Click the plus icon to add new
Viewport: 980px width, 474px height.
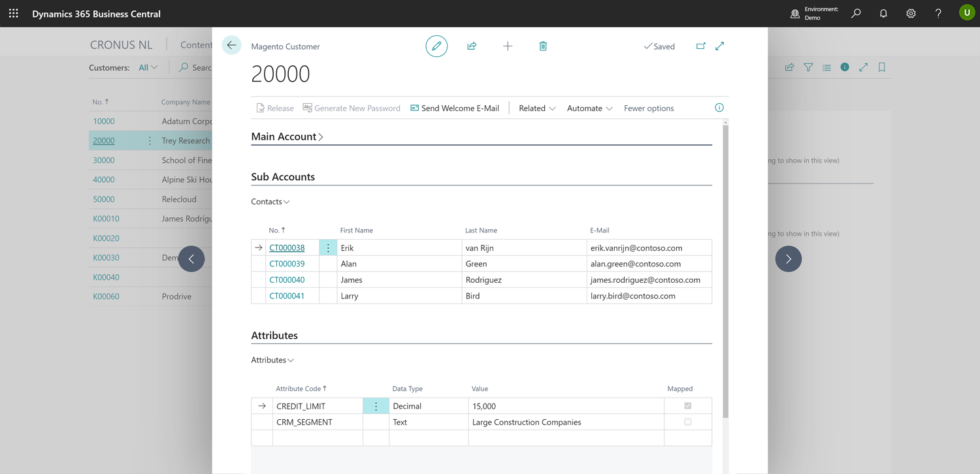(x=508, y=46)
